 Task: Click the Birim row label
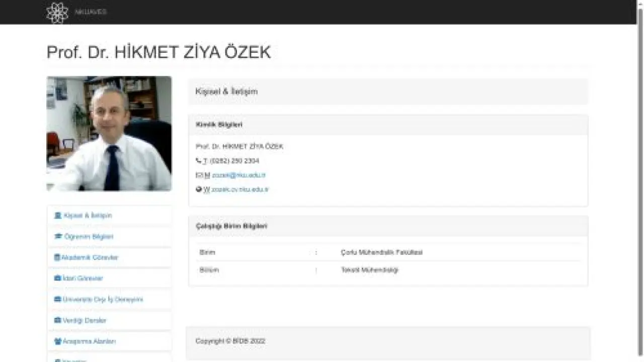click(x=207, y=252)
